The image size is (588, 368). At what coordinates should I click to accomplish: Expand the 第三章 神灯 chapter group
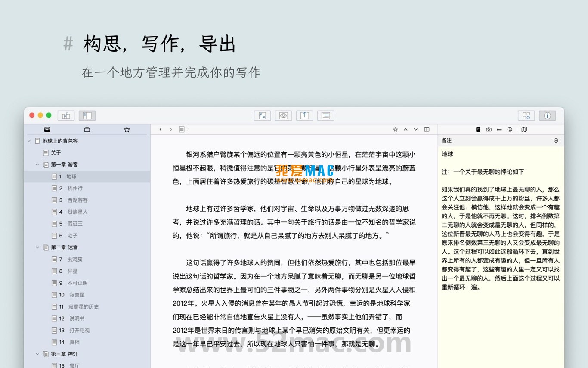point(37,354)
